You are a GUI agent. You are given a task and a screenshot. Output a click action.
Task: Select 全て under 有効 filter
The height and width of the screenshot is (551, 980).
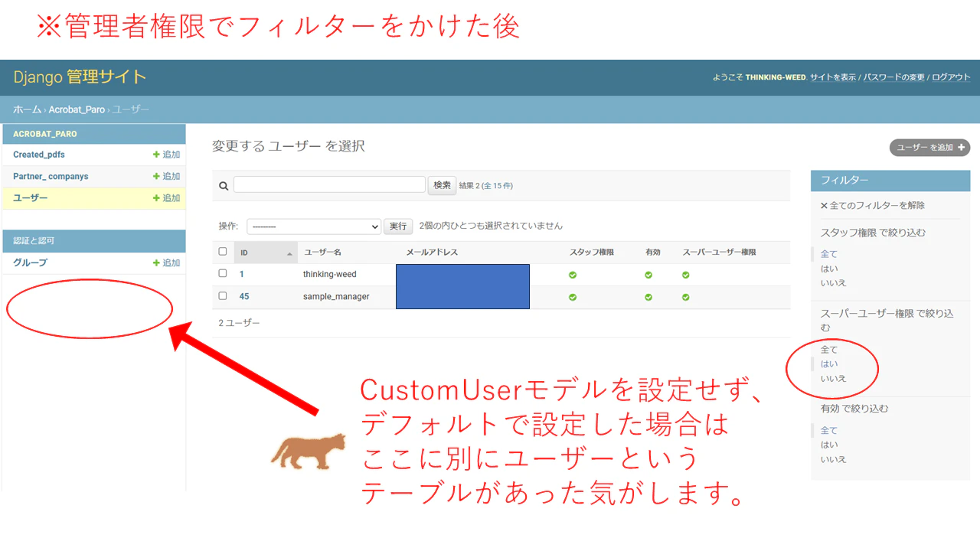[x=829, y=430]
